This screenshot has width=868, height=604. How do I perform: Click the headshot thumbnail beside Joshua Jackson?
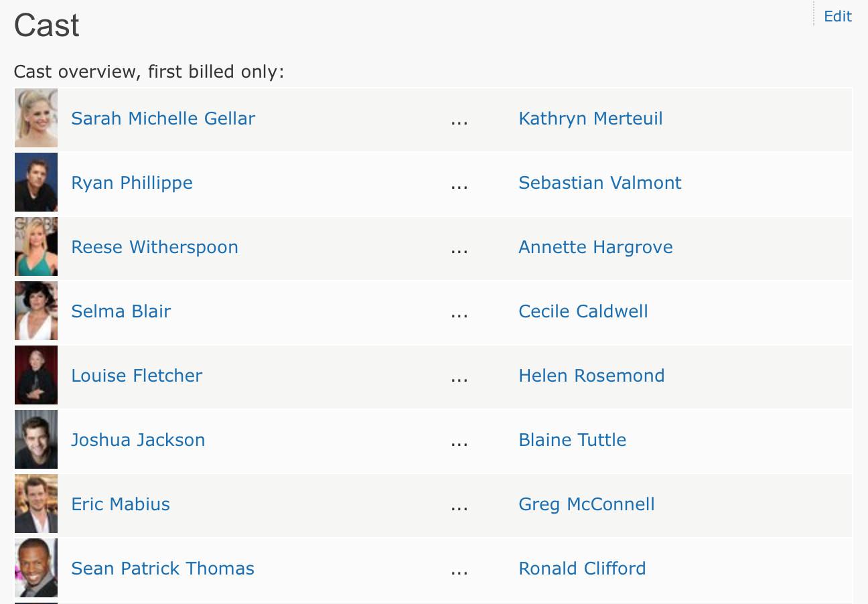tap(36, 439)
